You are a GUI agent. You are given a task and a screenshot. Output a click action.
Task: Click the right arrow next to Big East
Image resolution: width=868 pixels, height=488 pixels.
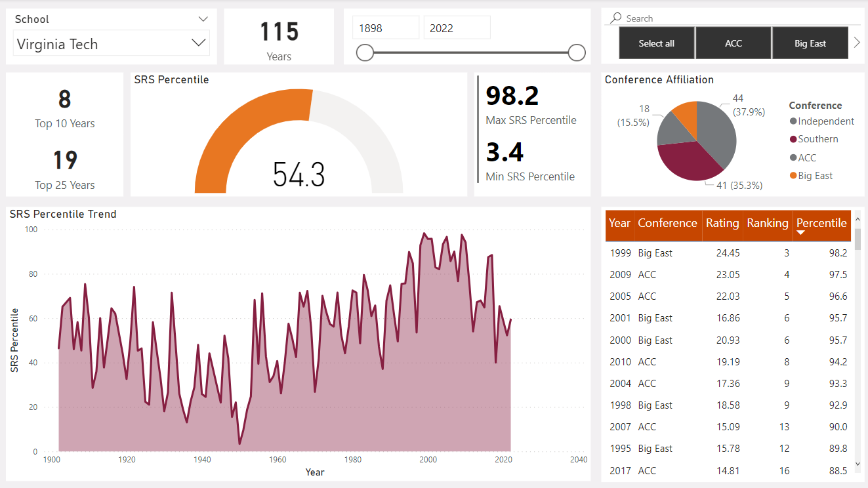pos(856,43)
